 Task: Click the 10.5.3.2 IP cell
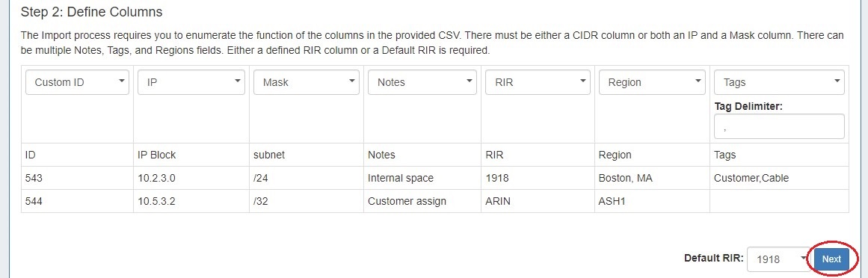click(191, 201)
